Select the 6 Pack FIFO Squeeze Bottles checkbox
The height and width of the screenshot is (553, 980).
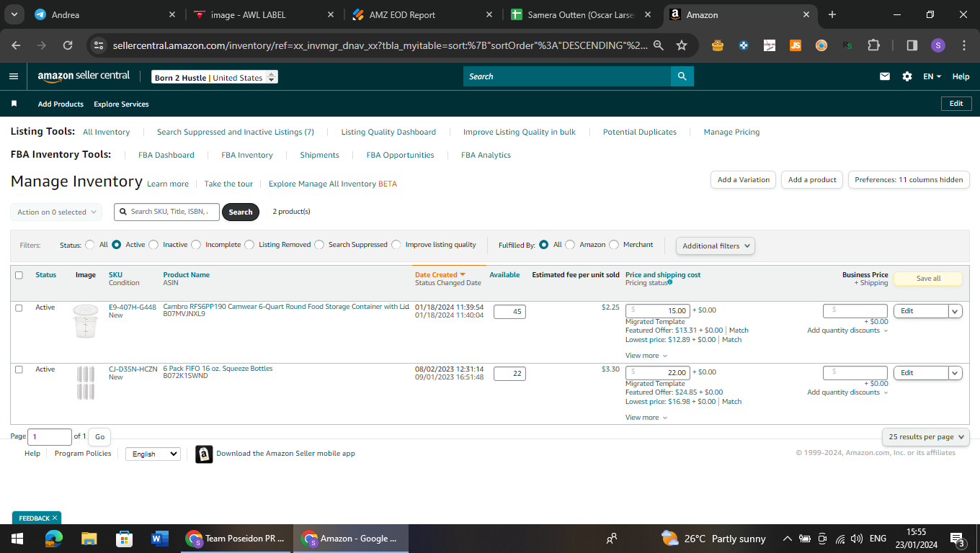[x=19, y=370]
